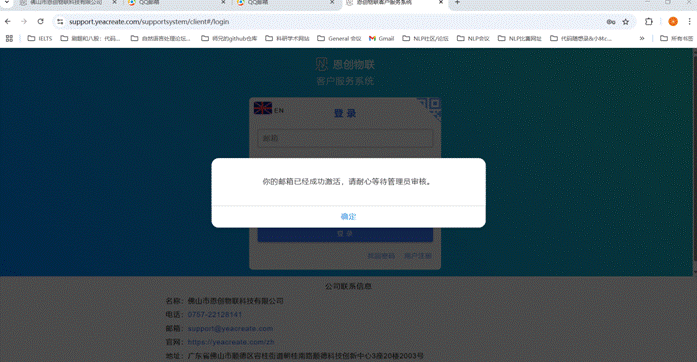
Task: Reload the current page
Action: coord(40,21)
